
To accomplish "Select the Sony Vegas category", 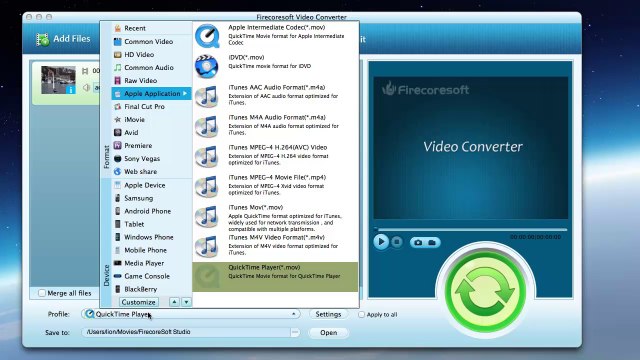I will [x=151, y=159].
